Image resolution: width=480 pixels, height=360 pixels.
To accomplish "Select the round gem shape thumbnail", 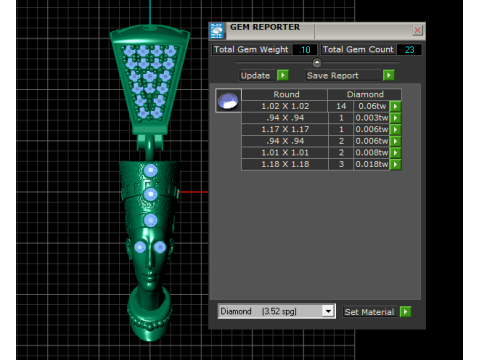I will click(x=228, y=101).
